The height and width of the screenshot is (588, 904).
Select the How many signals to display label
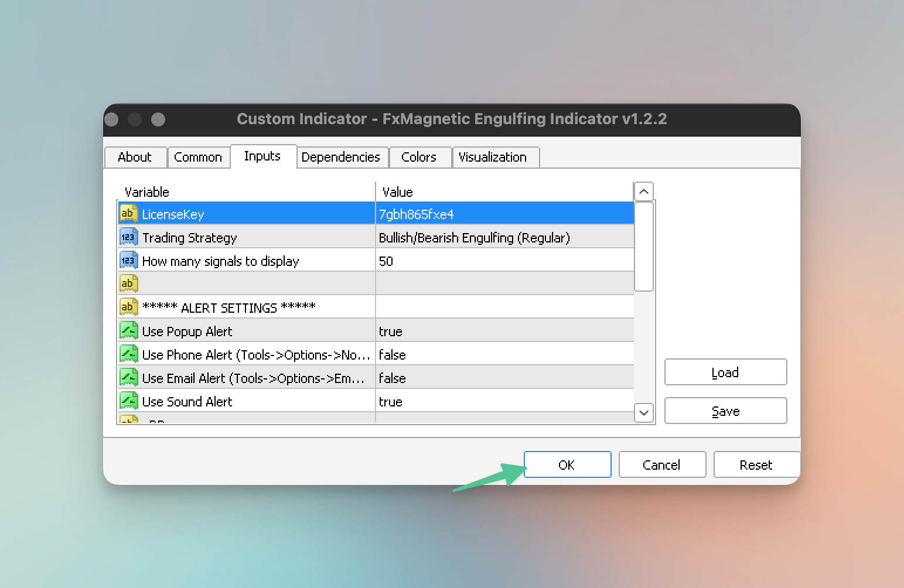point(220,261)
